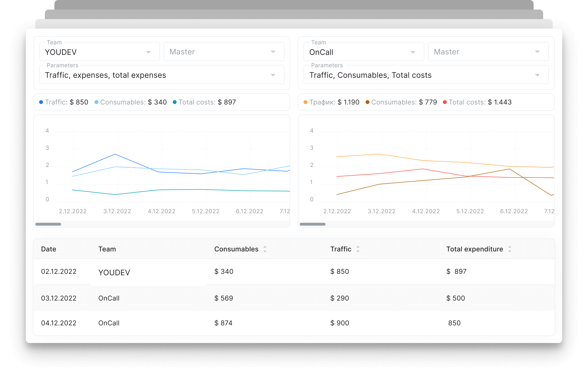Screen dimensions: 588x374
Task: Toggle blue Traffic $ 850 legend dot
Action: point(41,102)
